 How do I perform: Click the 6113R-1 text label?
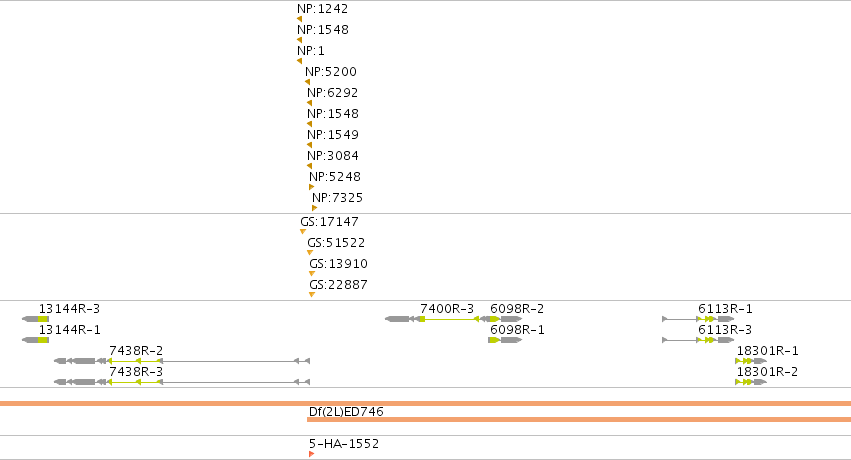tap(725, 309)
